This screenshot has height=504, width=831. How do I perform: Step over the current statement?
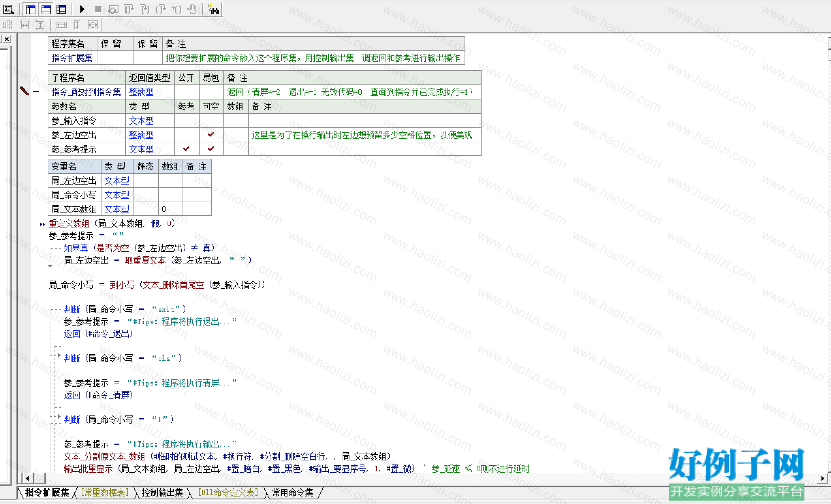[129, 10]
